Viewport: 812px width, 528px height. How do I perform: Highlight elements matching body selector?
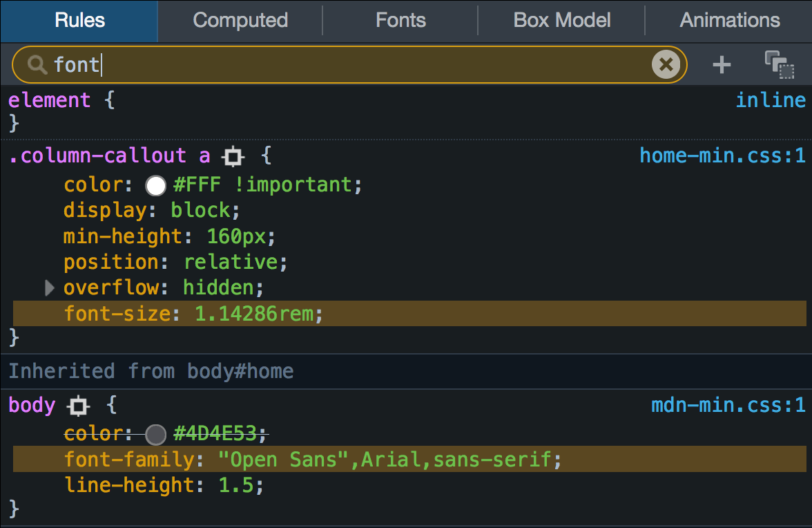[78, 406]
